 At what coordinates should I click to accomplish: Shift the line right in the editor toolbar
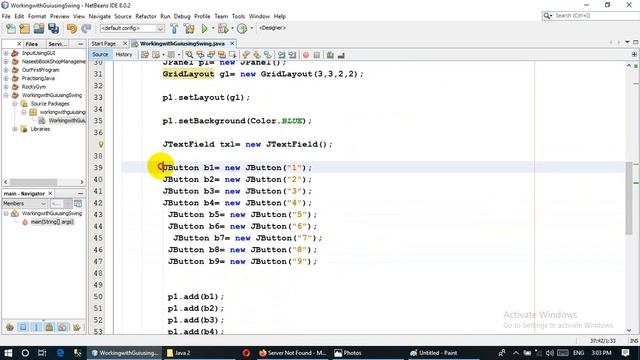click(292, 55)
